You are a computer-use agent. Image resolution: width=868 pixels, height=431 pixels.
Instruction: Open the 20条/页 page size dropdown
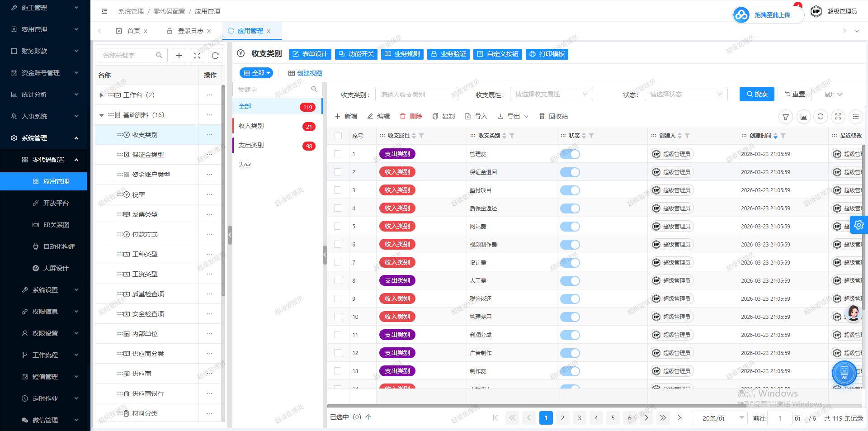[719, 418]
